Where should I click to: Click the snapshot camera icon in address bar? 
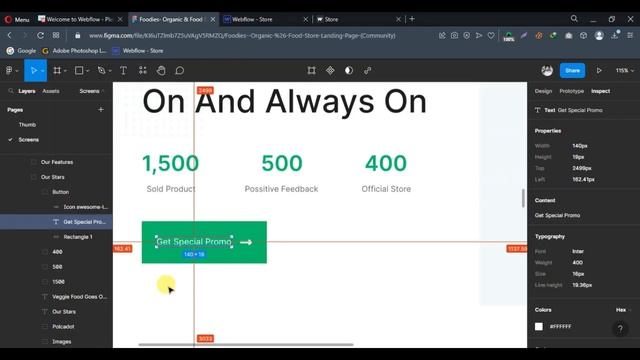pyautogui.click(x=454, y=36)
